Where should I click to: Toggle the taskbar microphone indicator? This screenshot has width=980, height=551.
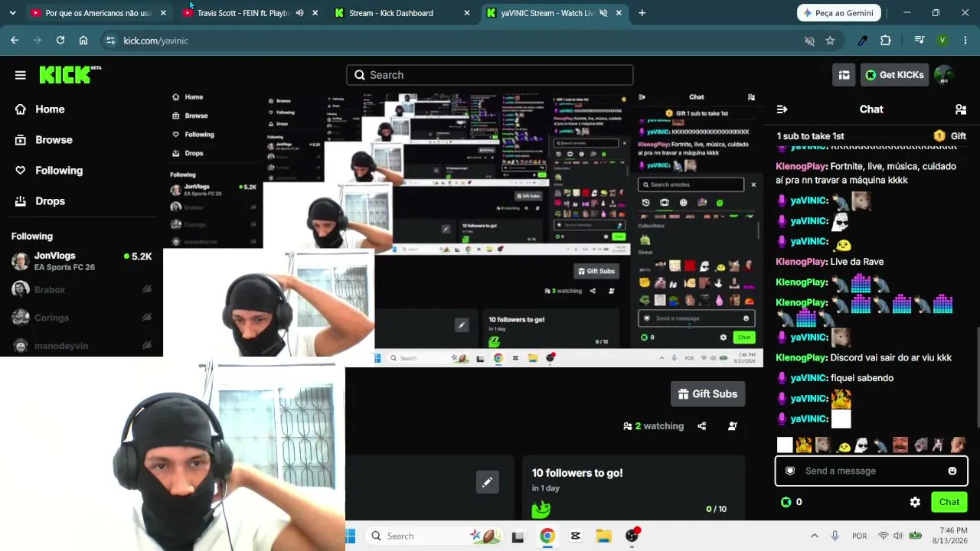835,536
